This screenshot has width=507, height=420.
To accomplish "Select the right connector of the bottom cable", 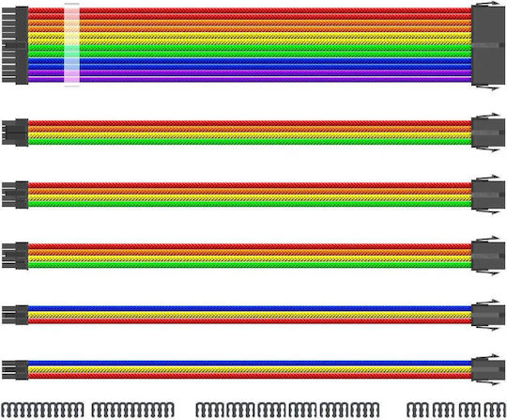I will pyautogui.click(x=488, y=369).
